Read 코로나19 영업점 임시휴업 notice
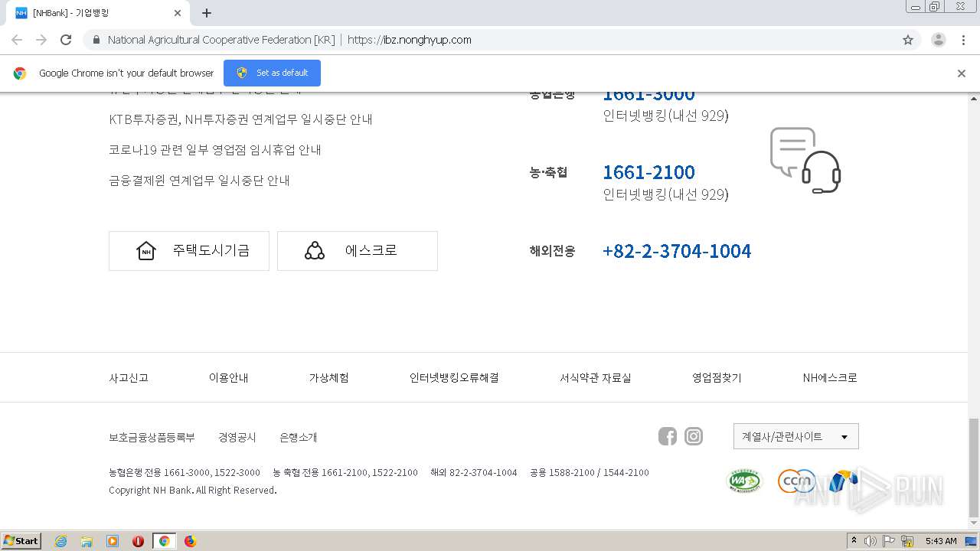 pyautogui.click(x=215, y=150)
